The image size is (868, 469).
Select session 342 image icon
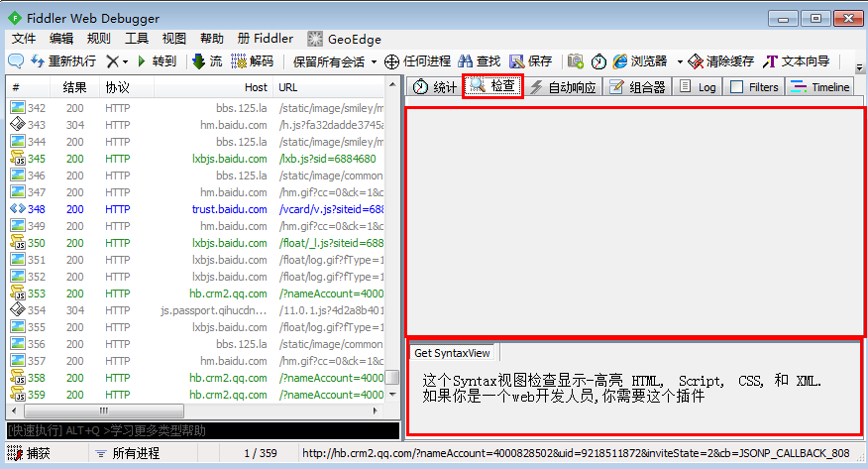[18, 107]
